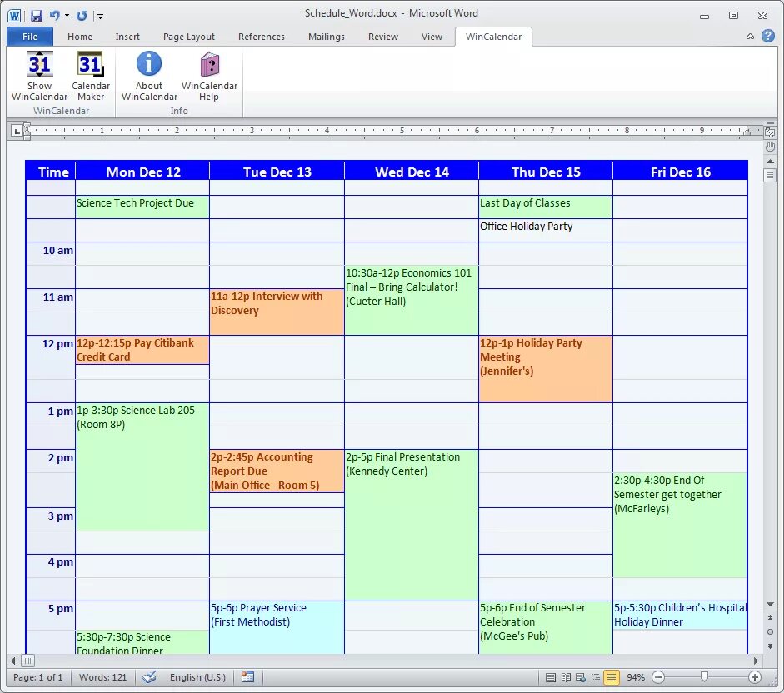This screenshot has width=784, height=693.
Task: Click the split-window handle above the ruler toggle
Action: (770, 123)
